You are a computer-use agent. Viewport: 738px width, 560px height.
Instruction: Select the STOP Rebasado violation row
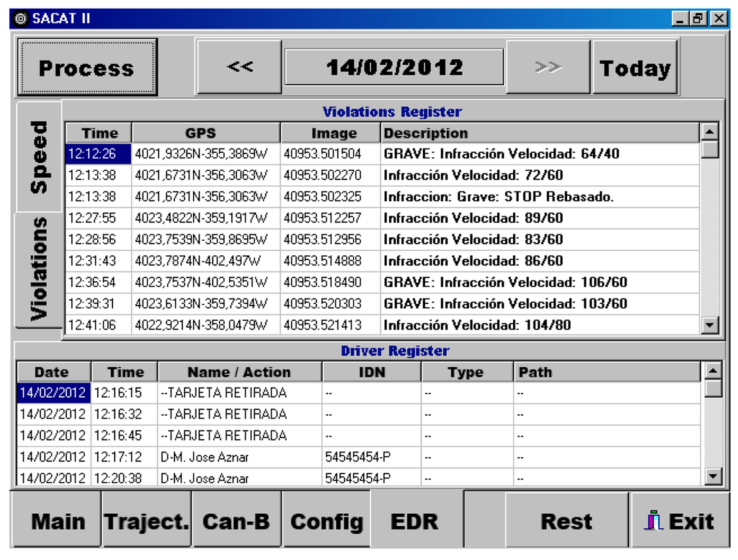coord(497,197)
